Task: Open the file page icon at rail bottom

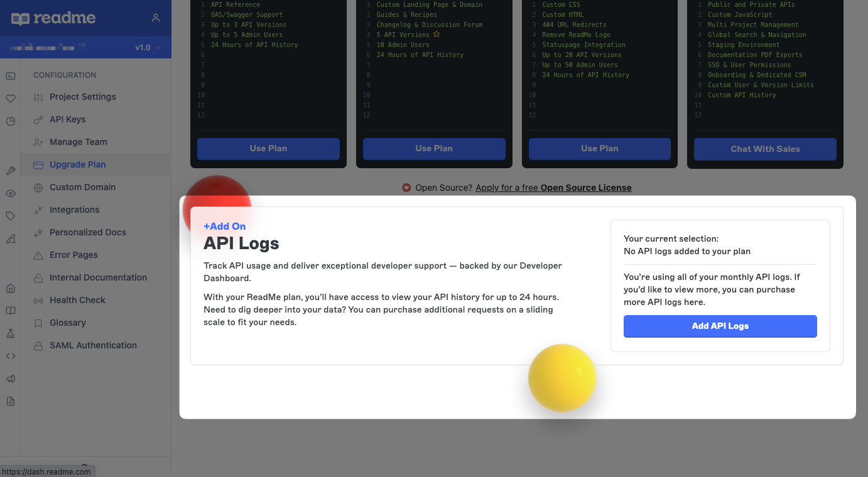Action: coord(10,401)
